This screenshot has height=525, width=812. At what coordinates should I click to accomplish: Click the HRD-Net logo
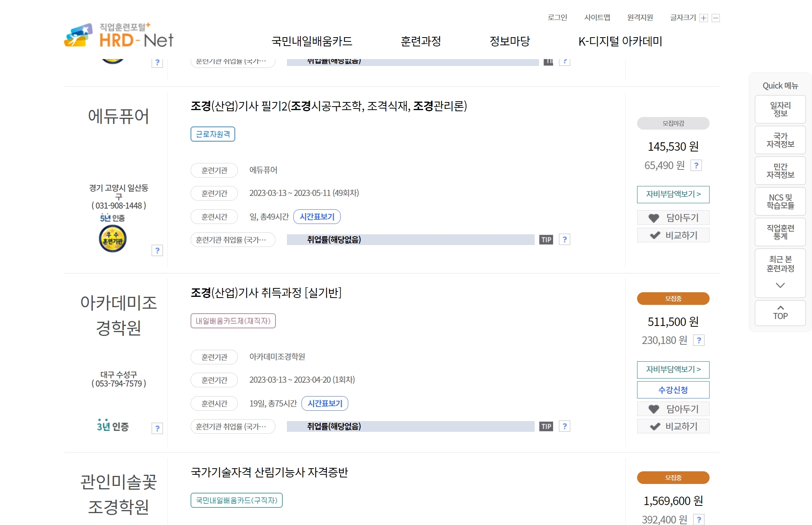pyautogui.click(x=119, y=36)
